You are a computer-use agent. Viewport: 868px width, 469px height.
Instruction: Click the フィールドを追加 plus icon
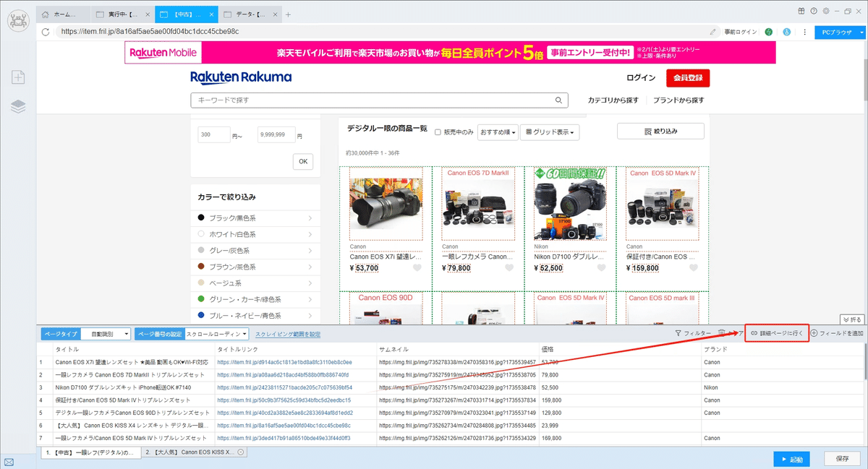[814, 333]
